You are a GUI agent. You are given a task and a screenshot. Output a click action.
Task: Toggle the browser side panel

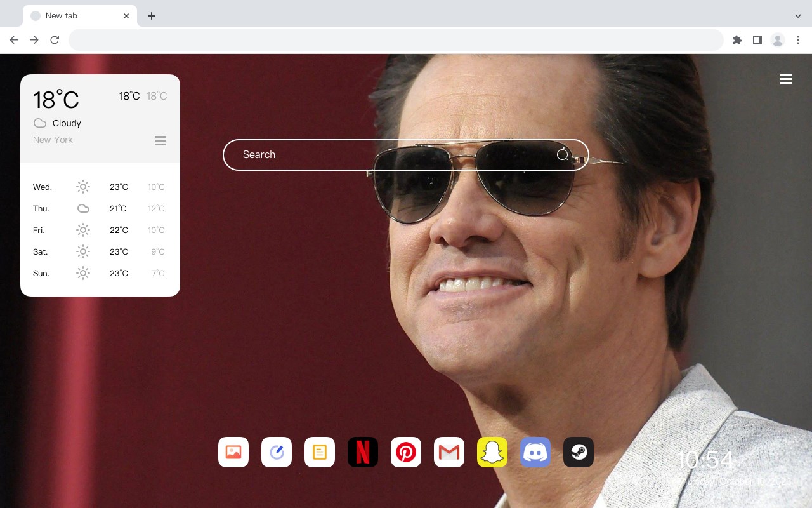coord(757,40)
